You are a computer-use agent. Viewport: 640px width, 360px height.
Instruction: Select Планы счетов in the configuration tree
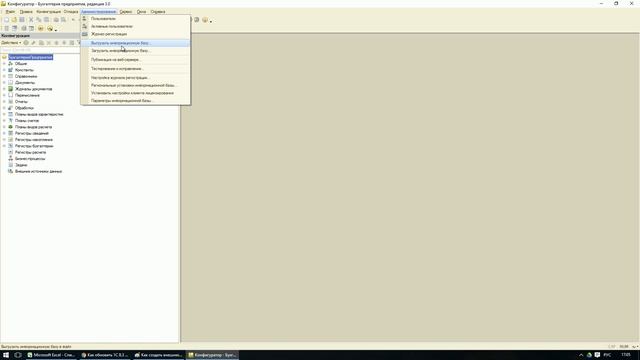[27, 120]
